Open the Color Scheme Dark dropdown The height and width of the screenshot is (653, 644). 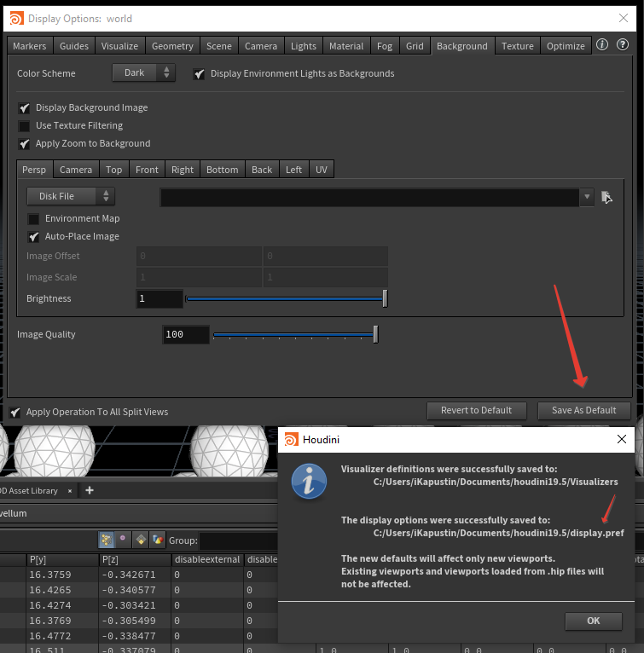coord(143,73)
